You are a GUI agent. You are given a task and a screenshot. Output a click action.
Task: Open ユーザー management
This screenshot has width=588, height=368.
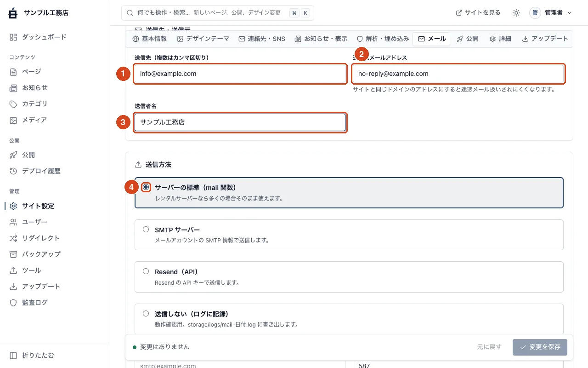pyautogui.click(x=55, y=222)
